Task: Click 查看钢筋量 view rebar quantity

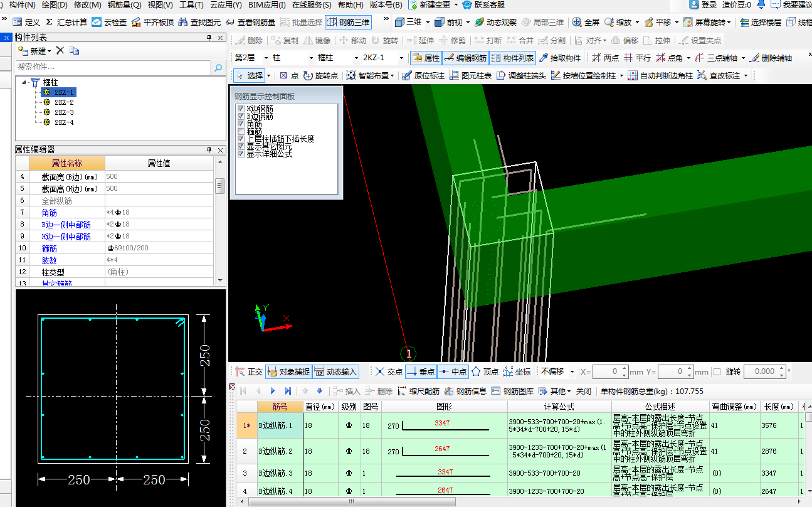Action: click(250, 22)
